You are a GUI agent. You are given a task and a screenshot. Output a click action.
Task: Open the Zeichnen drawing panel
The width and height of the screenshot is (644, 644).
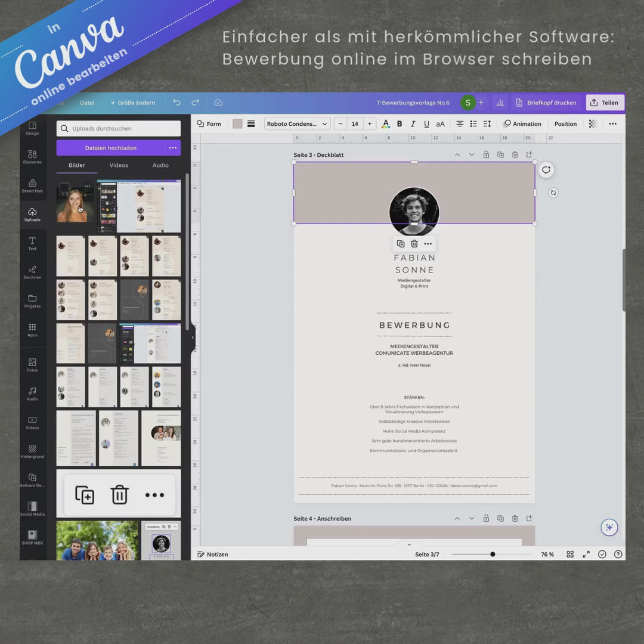pyautogui.click(x=32, y=272)
